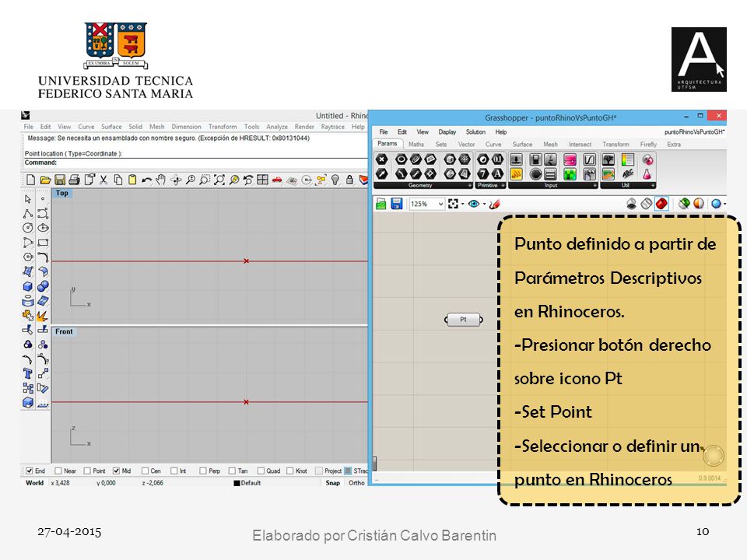Viewport: 747px width, 560px height.
Task: Expand the Primitive panel in Grasshopper
Action: (x=503, y=185)
